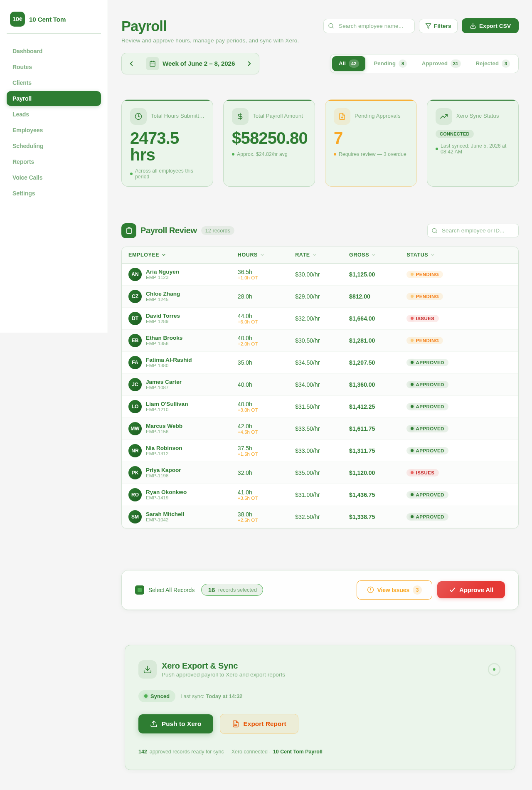Click the calendar icon beside week range
This screenshot has width=532, height=790.
(x=153, y=64)
